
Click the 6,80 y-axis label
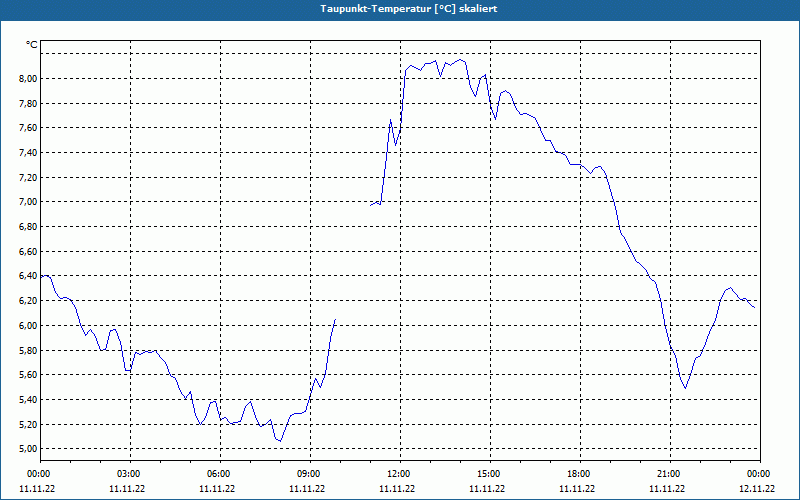pyautogui.click(x=28, y=227)
